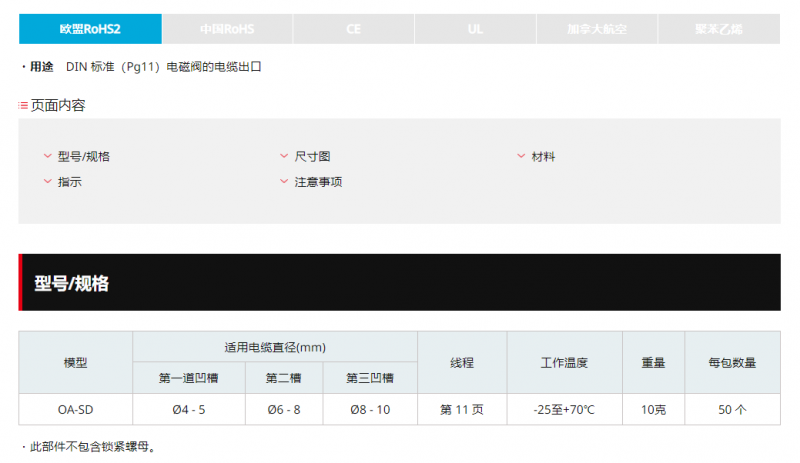Image resolution: width=800 pixels, height=463 pixels.
Task: Navigate to the 注意事项 link
Action: [318, 182]
